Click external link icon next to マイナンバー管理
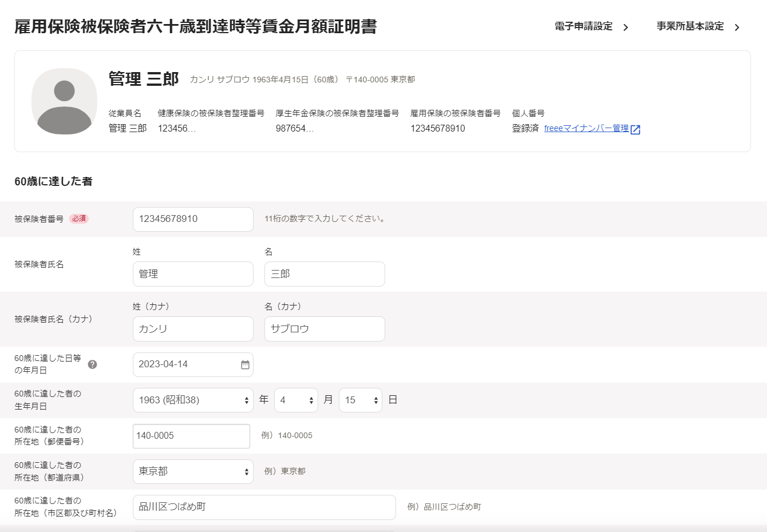767x532 pixels. (635, 129)
